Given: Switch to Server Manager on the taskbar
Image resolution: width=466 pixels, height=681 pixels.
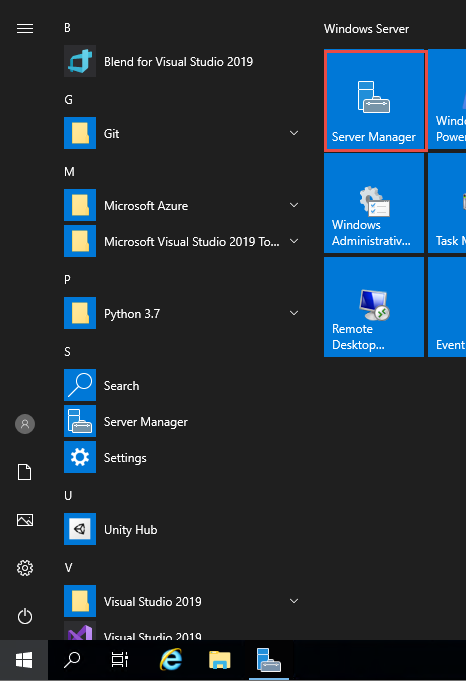Looking at the screenshot, I should [269, 660].
